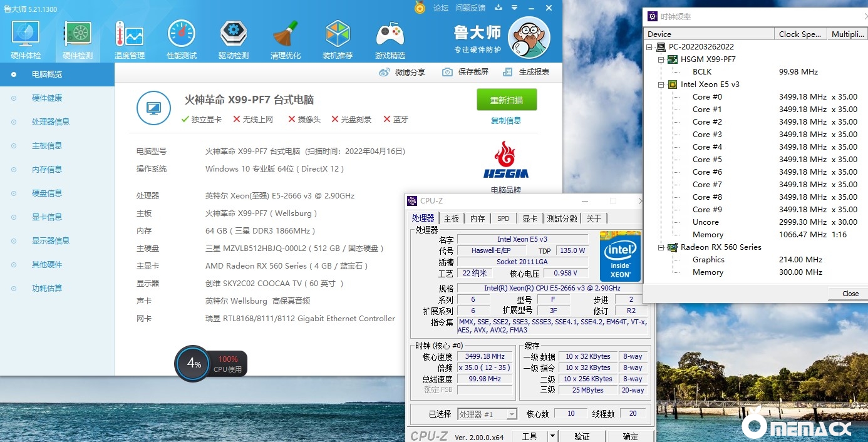Click the green 重新扫描 rescan button
The image size is (868, 442).
click(507, 100)
